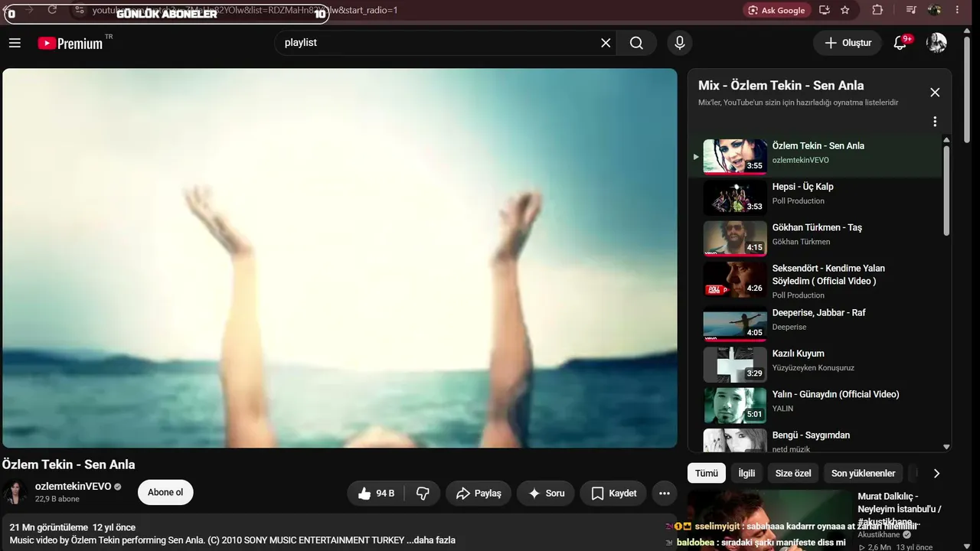Open more actions ellipsis beside Kaydet

pyautogui.click(x=665, y=494)
